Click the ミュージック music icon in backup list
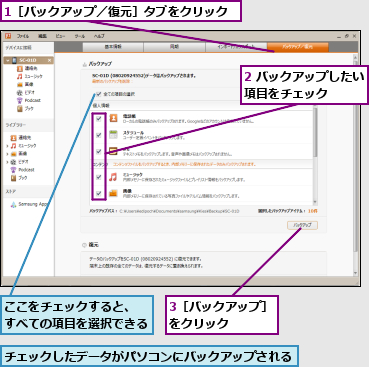The height and width of the screenshot is (367, 369). (x=113, y=177)
